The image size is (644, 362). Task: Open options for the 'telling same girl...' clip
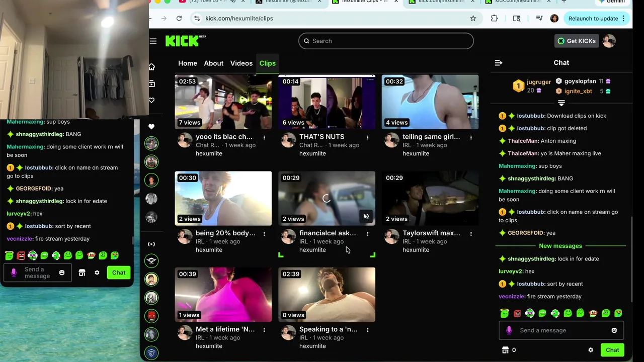(471, 137)
